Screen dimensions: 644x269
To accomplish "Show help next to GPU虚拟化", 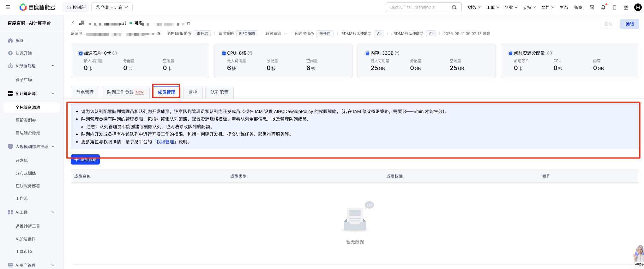I will pyautogui.click(x=190, y=34).
